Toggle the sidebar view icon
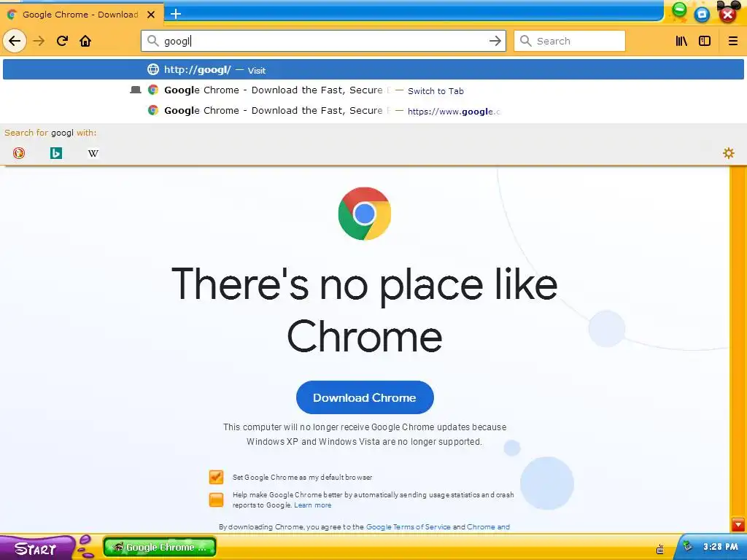747x560 pixels. point(705,41)
